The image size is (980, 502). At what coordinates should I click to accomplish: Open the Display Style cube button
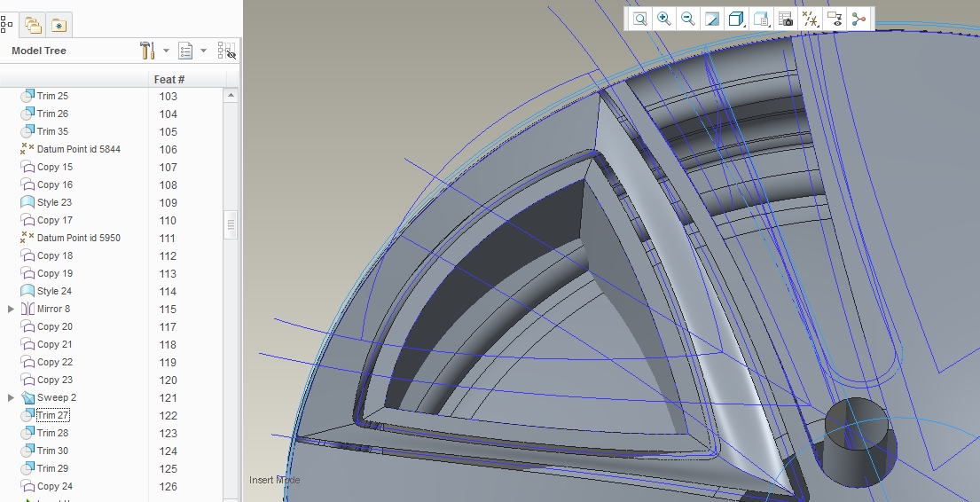point(736,19)
